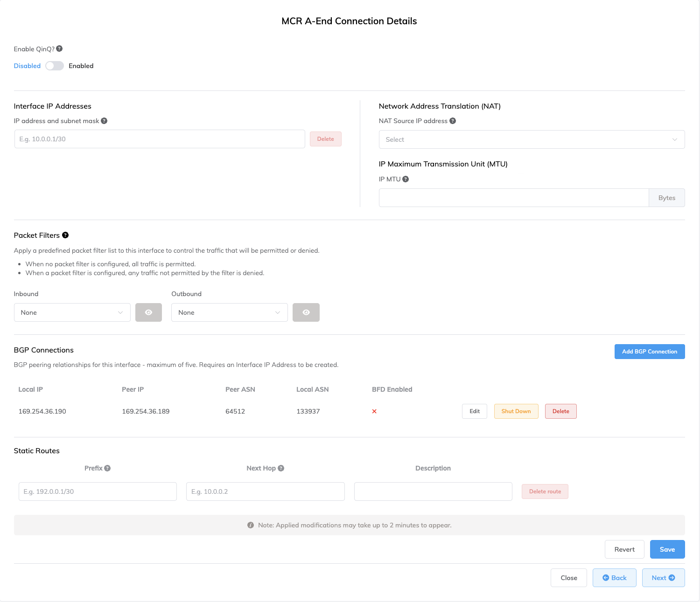Click the Back button
This screenshot has width=700, height=602.
(x=614, y=578)
